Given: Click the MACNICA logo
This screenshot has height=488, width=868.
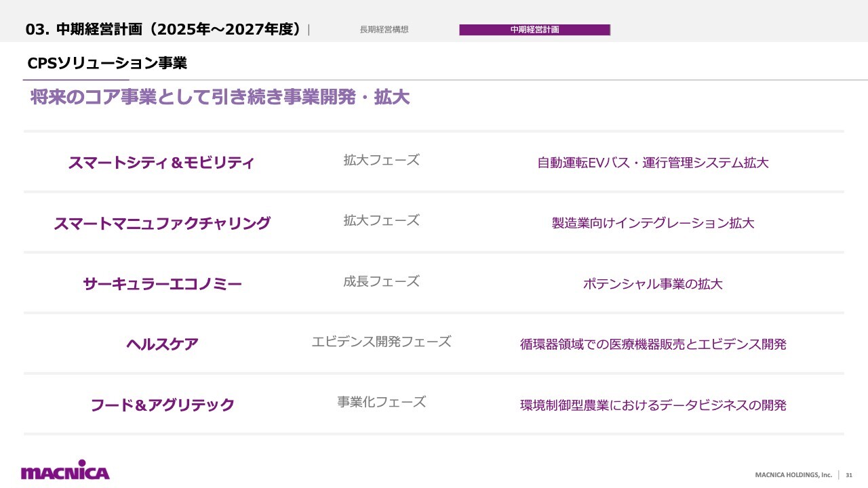Looking at the screenshot, I should [x=65, y=470].
